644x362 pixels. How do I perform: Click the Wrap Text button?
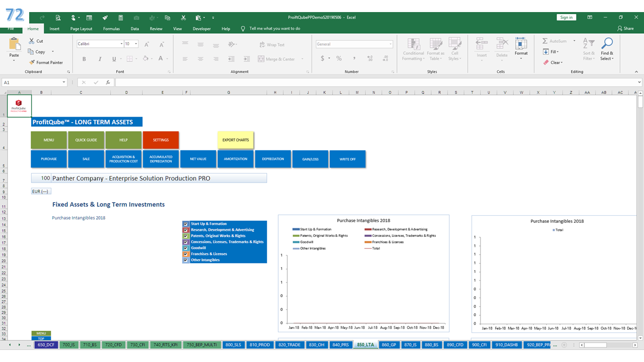pos(272,45)
